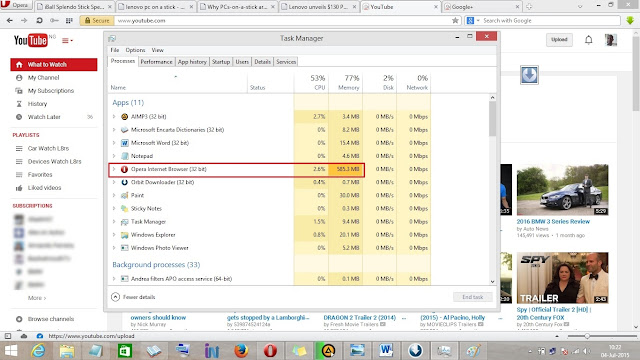Viewport: 640px width, 360px height.
Task: Open the YouTube account avatar
Action: (x=611, y=40)
